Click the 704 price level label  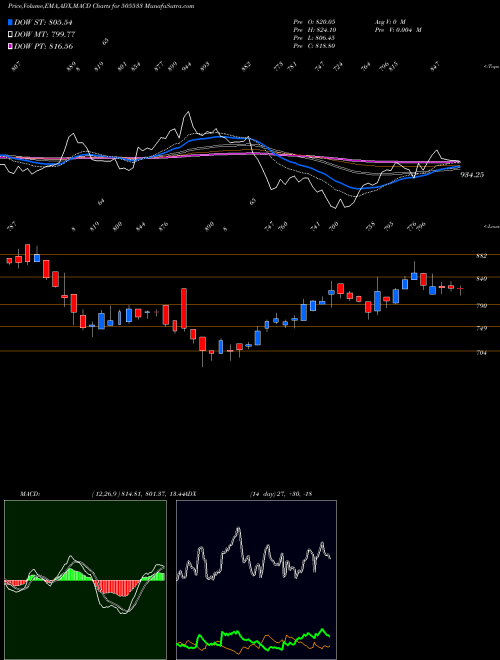coord(482,353)
